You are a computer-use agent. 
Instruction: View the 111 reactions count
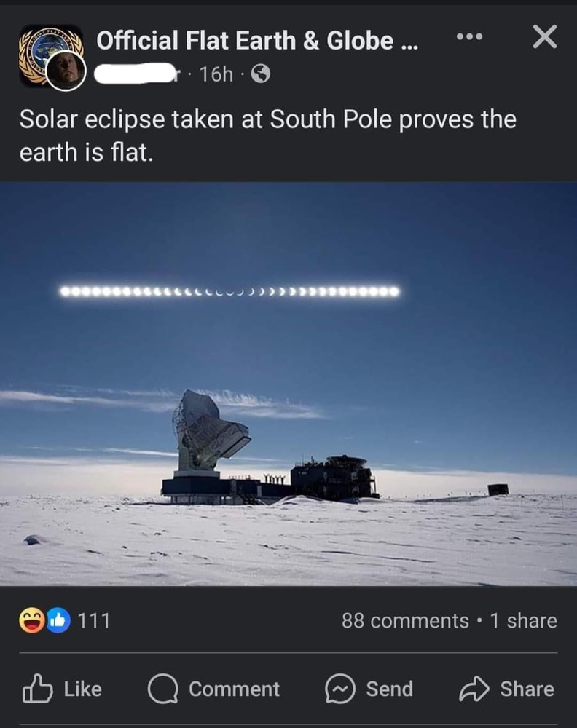tap(94, 621)
